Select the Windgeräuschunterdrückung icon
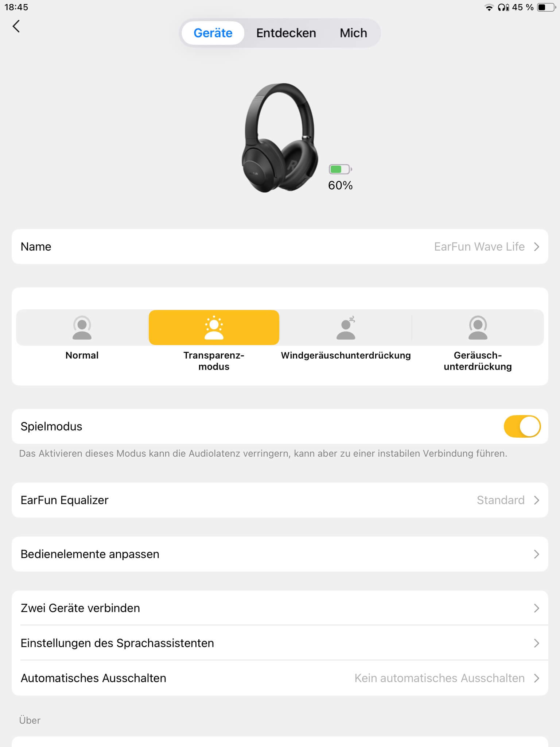 click(346, 327)
